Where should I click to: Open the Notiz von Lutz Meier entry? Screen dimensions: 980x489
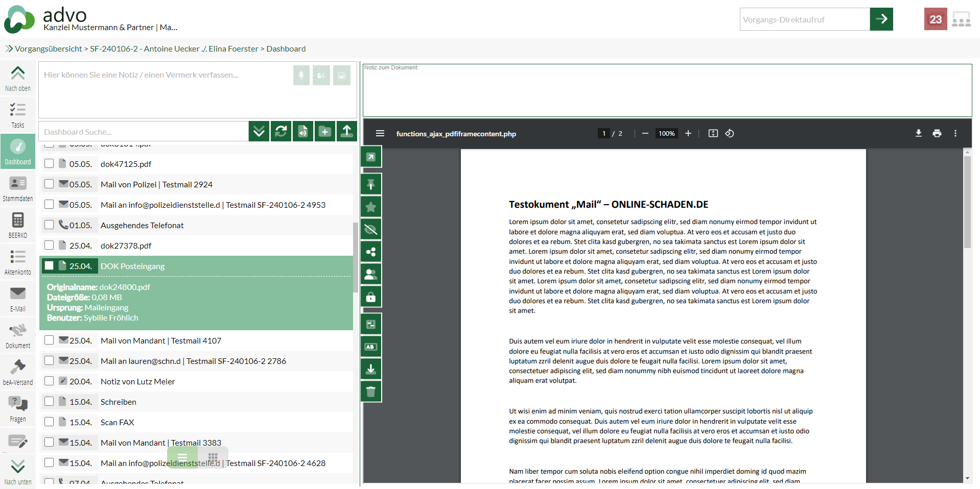(137, 381)
